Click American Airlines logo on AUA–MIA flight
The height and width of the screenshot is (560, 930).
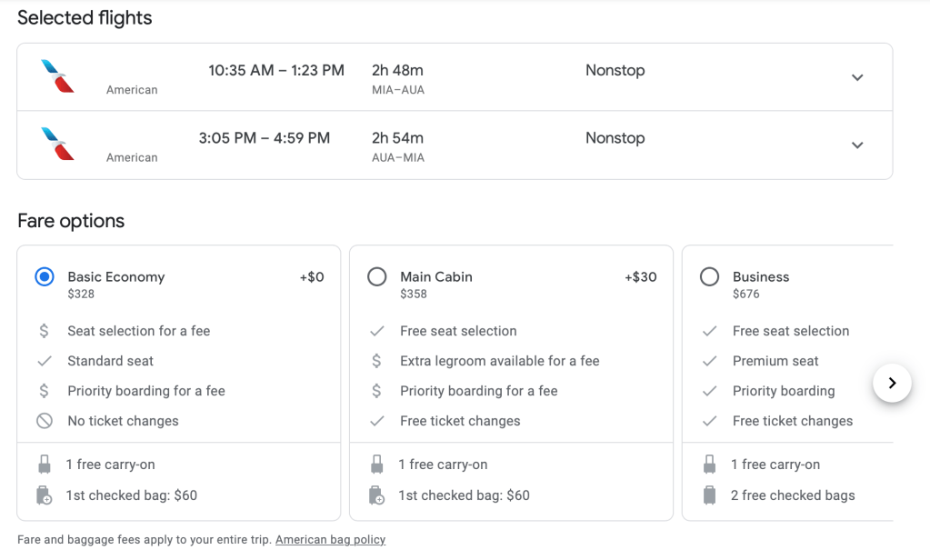click(x=57, y=145)
